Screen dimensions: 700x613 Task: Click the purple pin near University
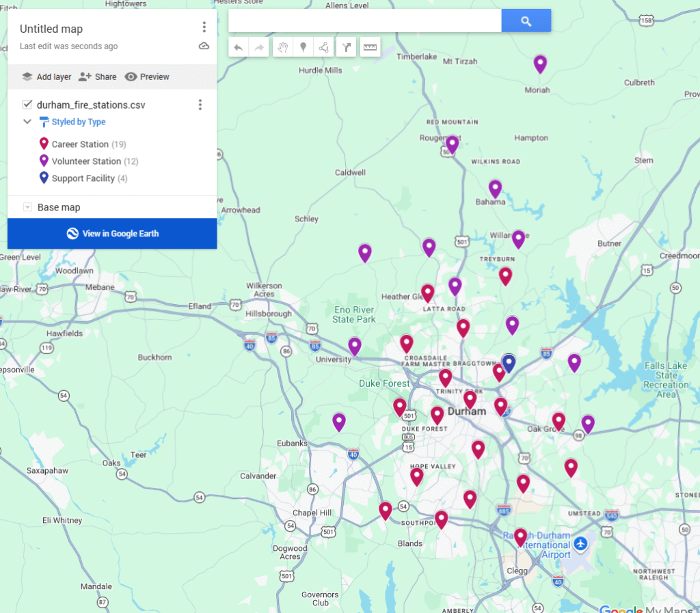(x=355, y=346)
